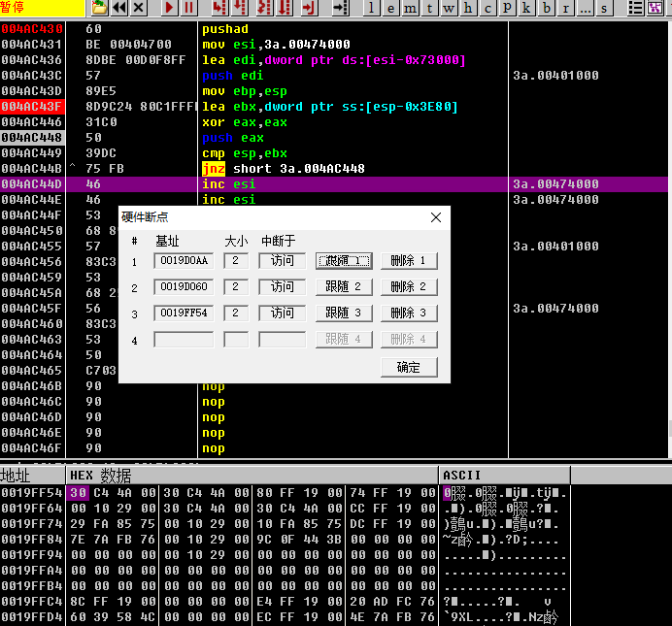672x626 pixels.
Task: Select address 004AC43F breakpoint row
Action: [33, 107]
